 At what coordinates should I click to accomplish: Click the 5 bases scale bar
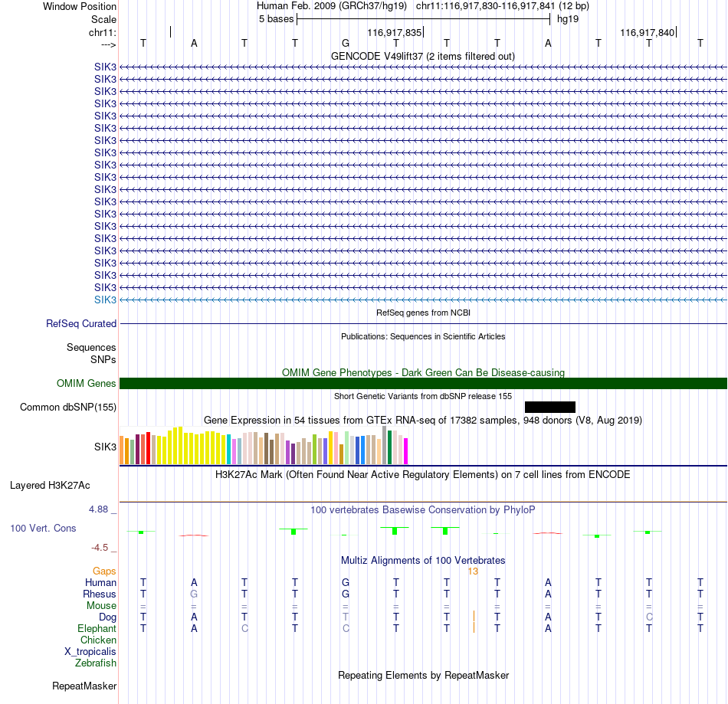coord(423,19)
